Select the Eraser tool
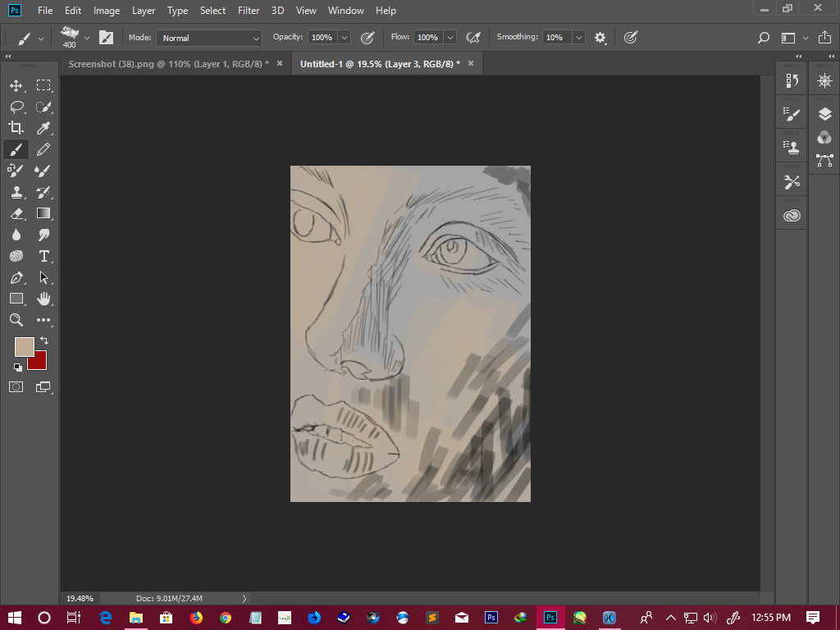840x630 pixels. click(x=16, y=213)
